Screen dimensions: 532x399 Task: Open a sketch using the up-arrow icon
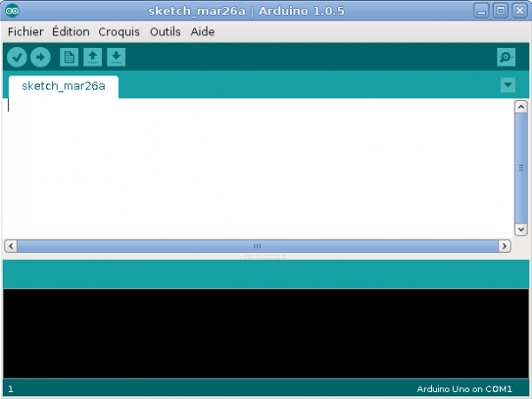[92, 58]
